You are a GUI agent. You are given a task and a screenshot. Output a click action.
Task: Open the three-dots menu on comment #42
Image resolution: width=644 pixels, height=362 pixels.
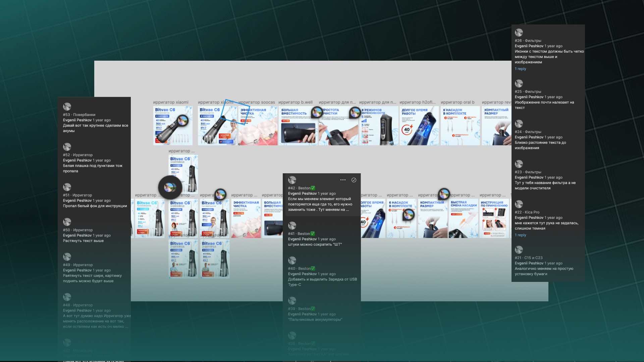(343, 180)
